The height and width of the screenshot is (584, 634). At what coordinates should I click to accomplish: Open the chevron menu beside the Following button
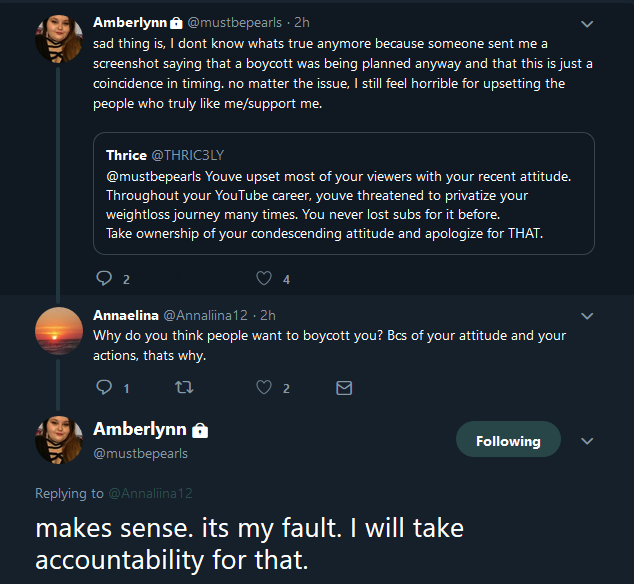pos(587,441)
